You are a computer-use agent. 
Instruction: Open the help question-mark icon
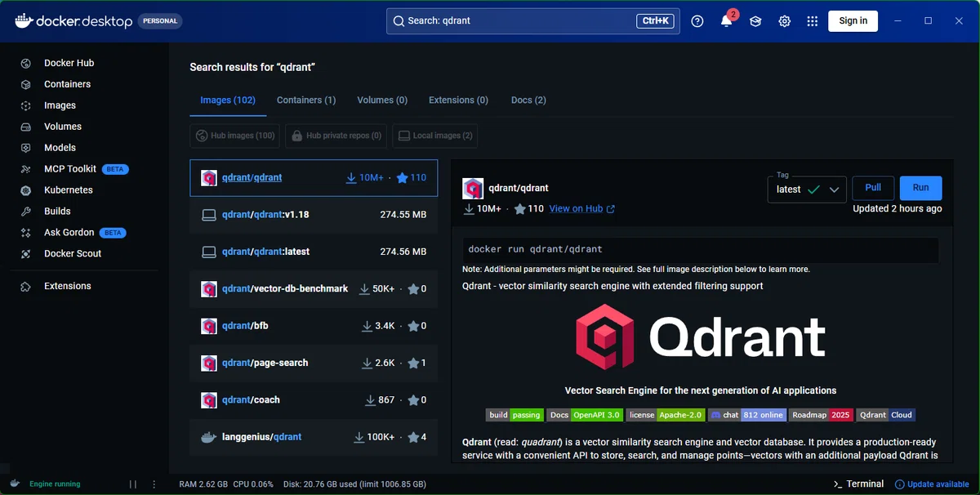click(697, 21)
